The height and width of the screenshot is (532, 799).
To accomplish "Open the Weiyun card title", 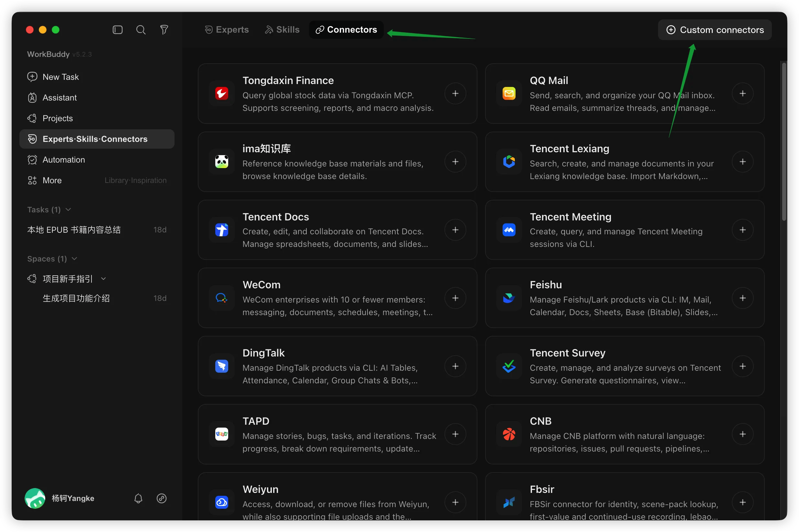I will pos(260,489).
